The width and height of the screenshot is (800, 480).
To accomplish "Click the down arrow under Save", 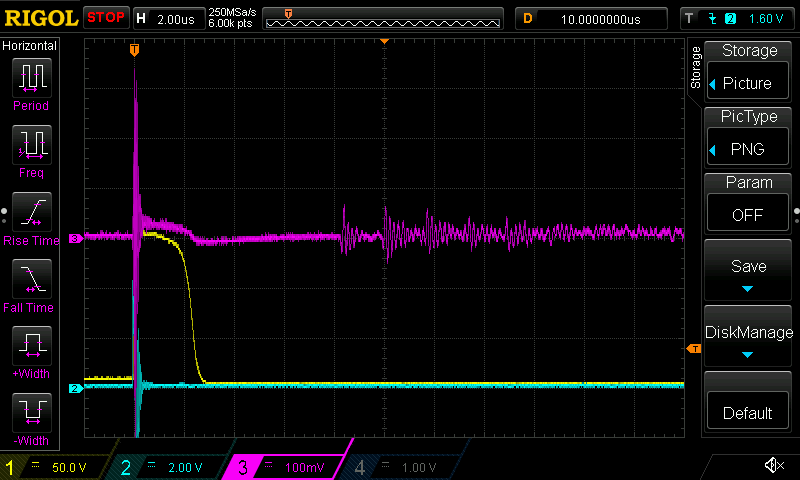I will click(x=747, y=289).
